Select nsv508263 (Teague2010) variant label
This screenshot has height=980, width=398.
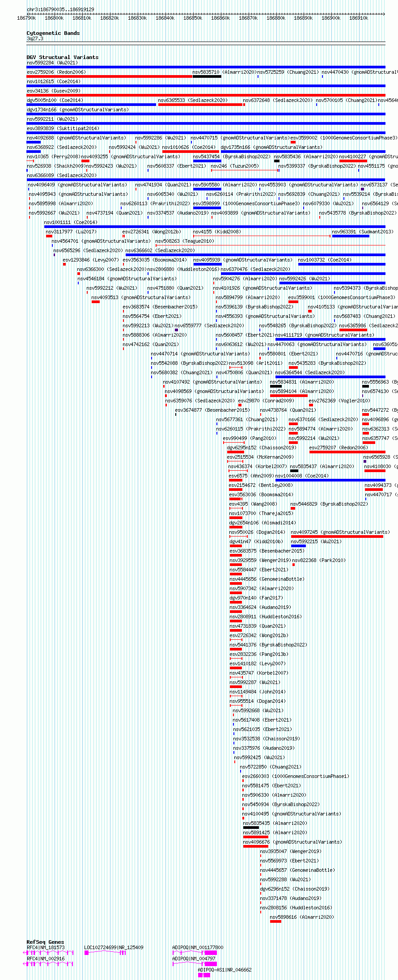point(185,241)
